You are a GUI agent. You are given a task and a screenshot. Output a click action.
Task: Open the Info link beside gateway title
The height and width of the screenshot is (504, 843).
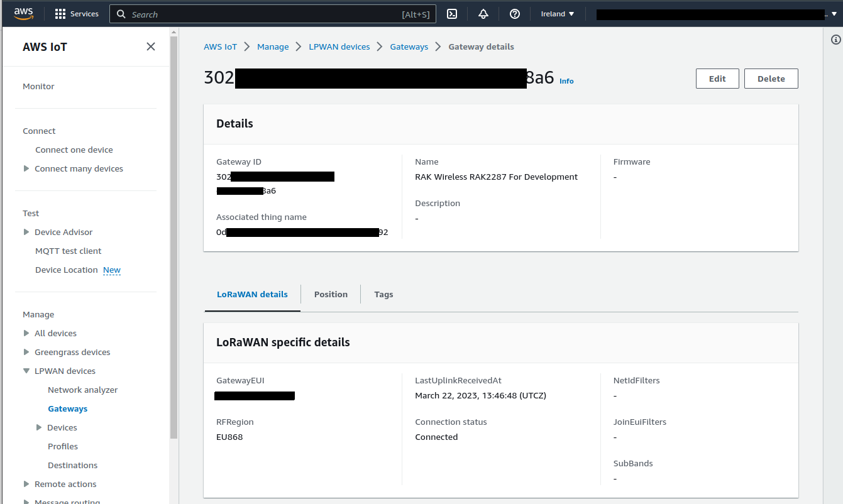[x=566, y=81]
